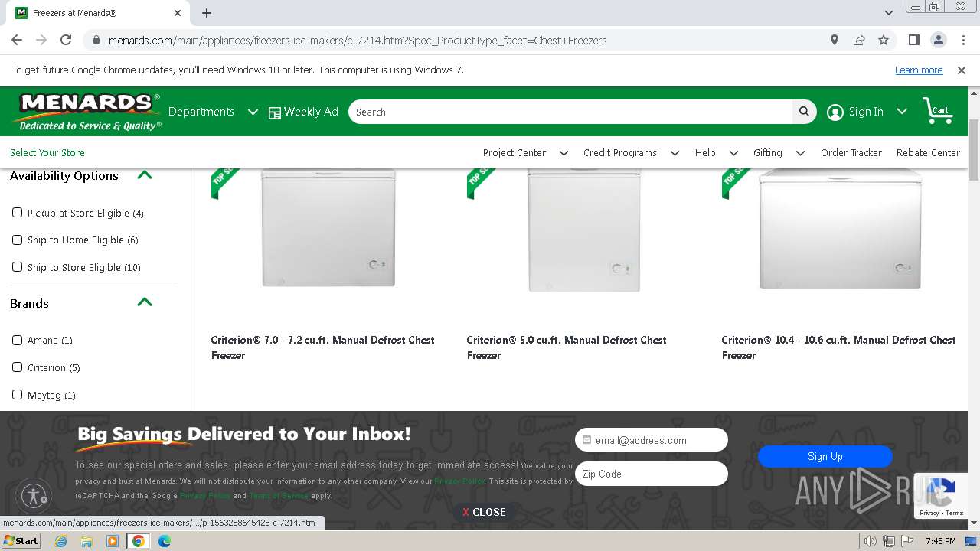Open Criterion 7.0 - 7.2 cu.ft. freezer link

click(x=322, y=347)
